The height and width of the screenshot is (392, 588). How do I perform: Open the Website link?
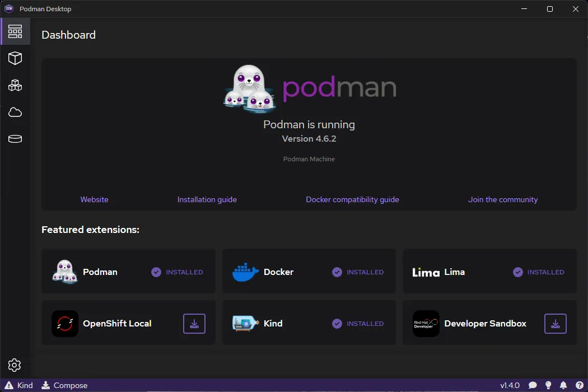click(94, 199)
